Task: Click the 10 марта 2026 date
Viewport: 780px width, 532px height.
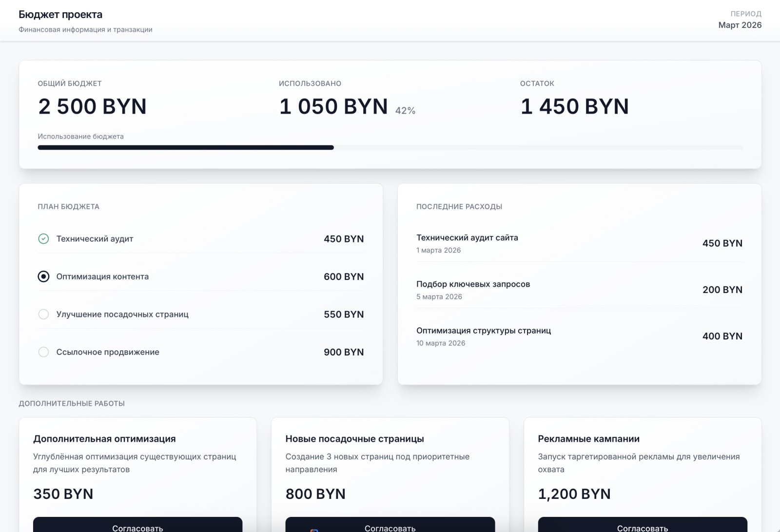Action: click(441, 343)
